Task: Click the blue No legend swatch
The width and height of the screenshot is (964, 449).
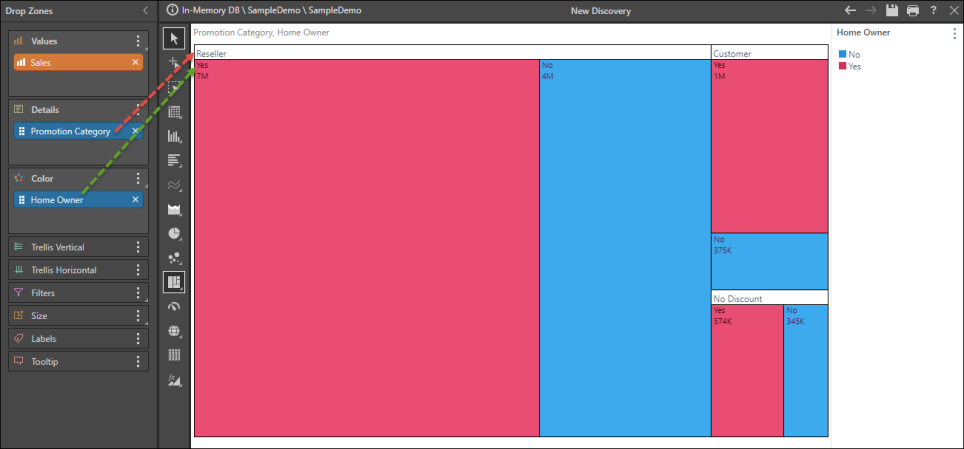Action: point(843,54)
